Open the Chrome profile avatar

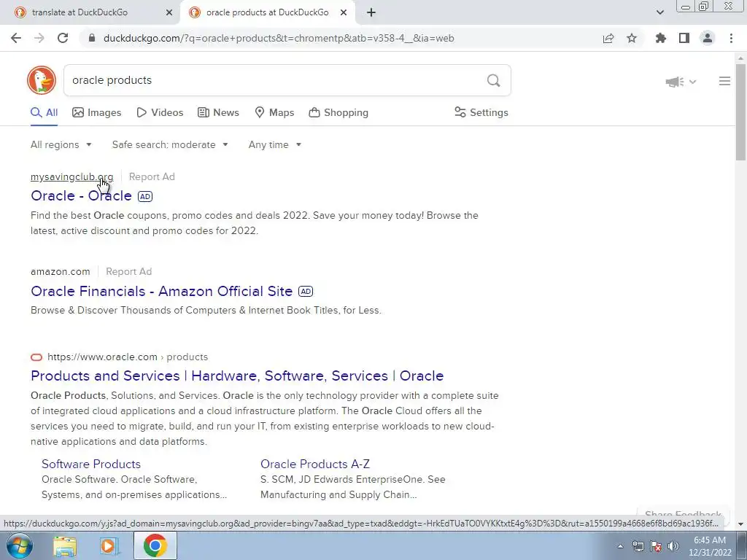tap(708, 38)
